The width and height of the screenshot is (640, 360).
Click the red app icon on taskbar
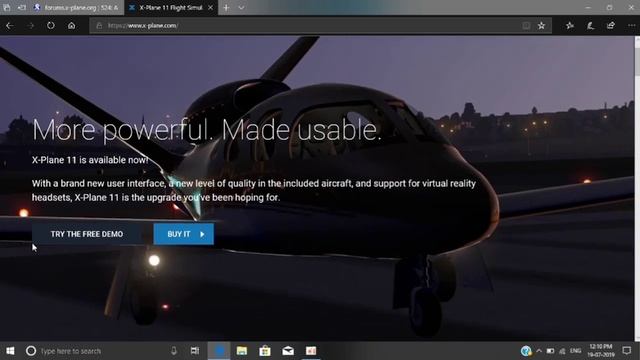[x=311, y=351]
